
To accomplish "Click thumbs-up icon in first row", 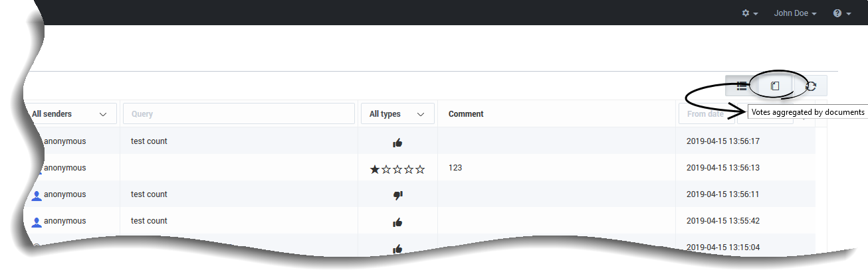I will [397, 142].
